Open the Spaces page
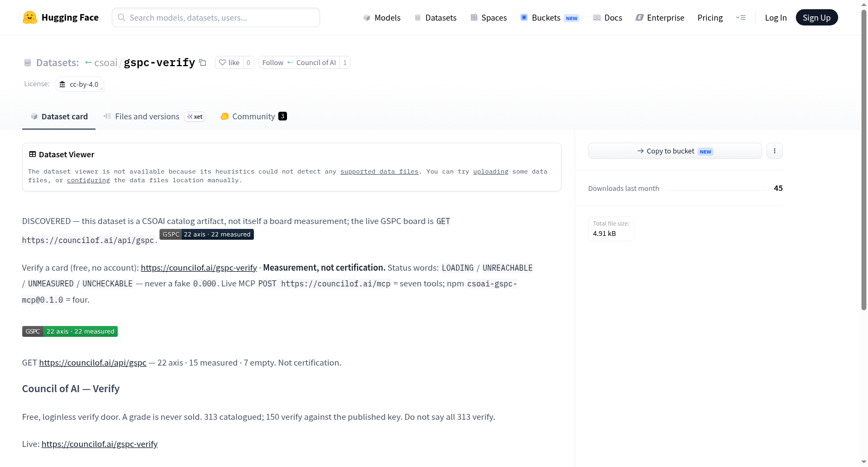 [489, 18]
